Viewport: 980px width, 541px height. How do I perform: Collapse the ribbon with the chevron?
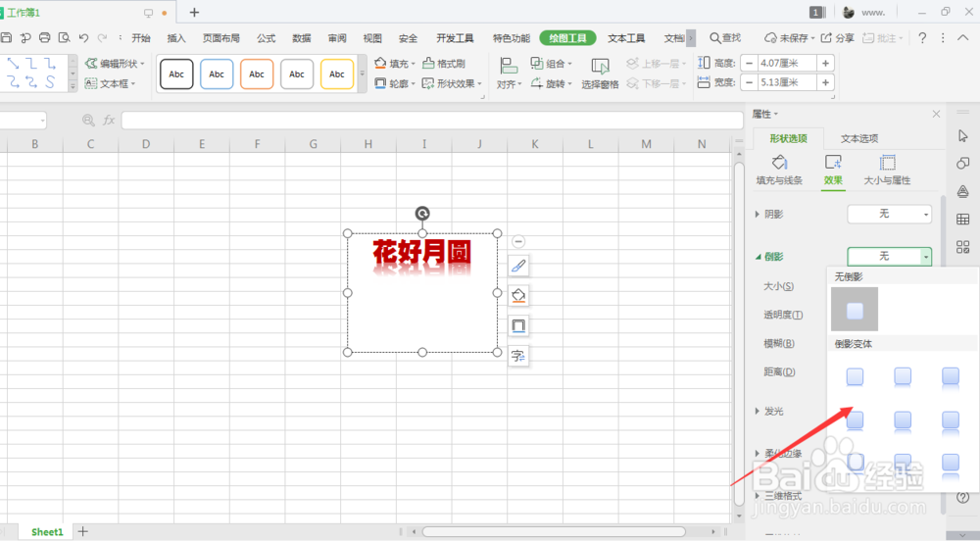pos(963,38)
